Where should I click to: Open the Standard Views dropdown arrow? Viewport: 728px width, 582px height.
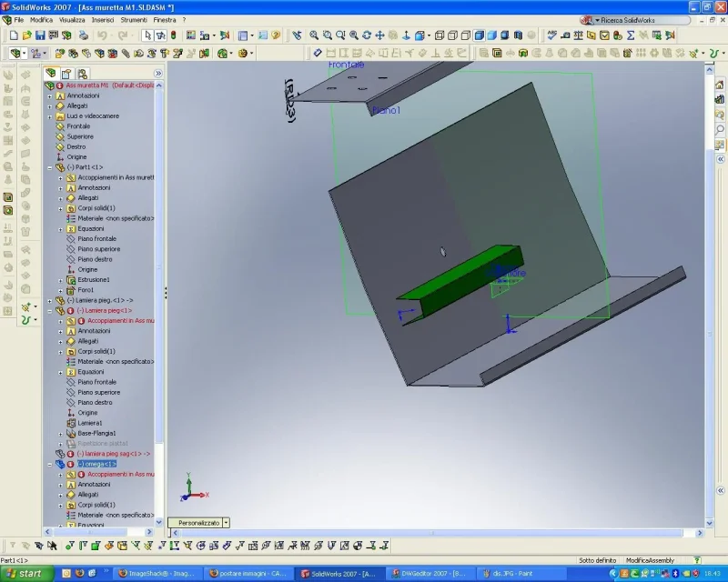tap(429, 35)
